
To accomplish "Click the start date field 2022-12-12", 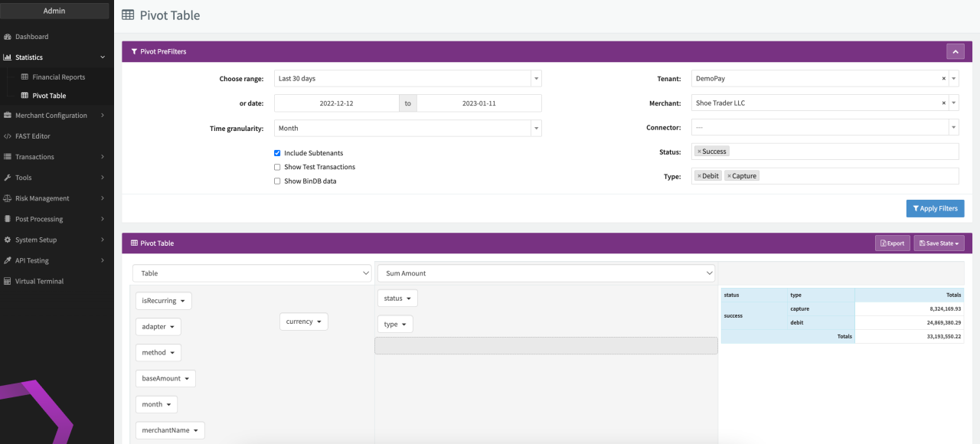I will 336,103.
